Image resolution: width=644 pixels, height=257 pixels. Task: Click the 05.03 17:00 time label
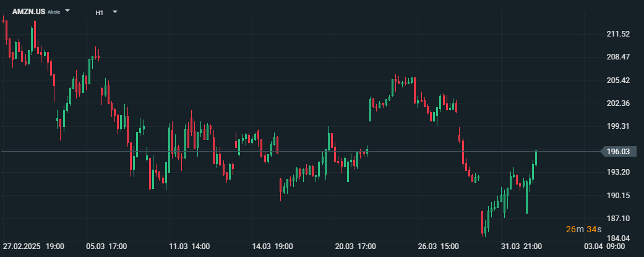pyautogui.click(x=106, y=246)
